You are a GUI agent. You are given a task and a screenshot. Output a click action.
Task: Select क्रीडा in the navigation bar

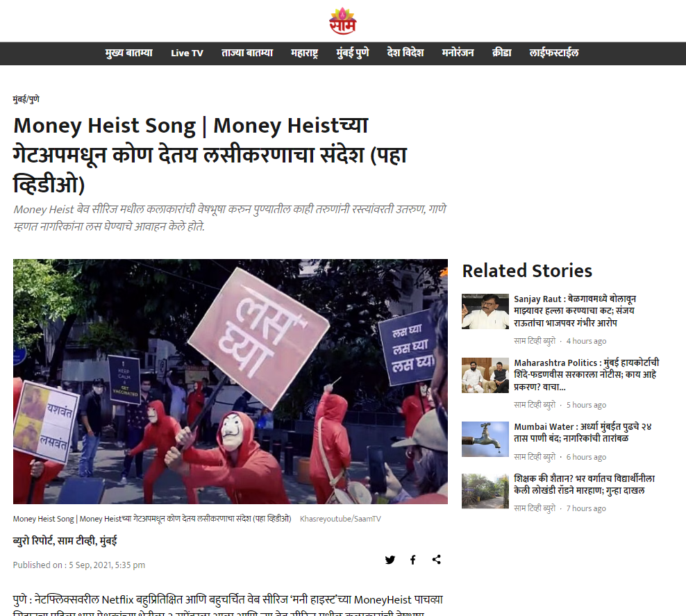(x=501, y=53)
